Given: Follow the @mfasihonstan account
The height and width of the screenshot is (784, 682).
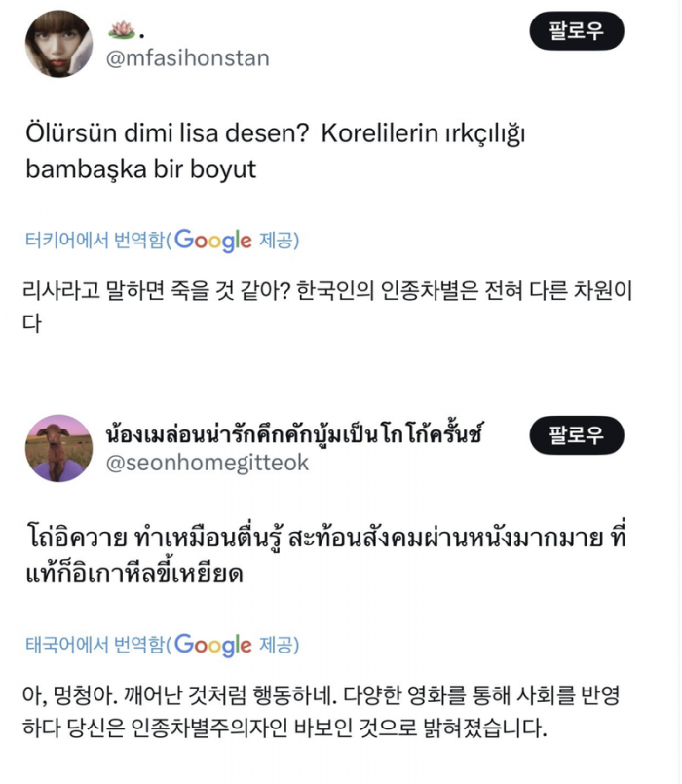Looking at the screenshot, I should point(577,32).
